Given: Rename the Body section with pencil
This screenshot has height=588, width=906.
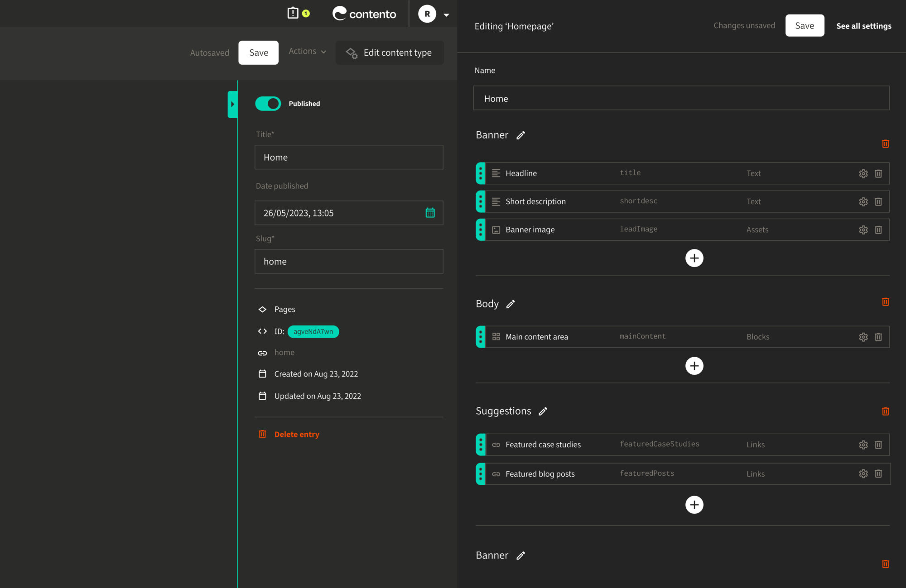Looking at the screenshot, I should point(511,304).
